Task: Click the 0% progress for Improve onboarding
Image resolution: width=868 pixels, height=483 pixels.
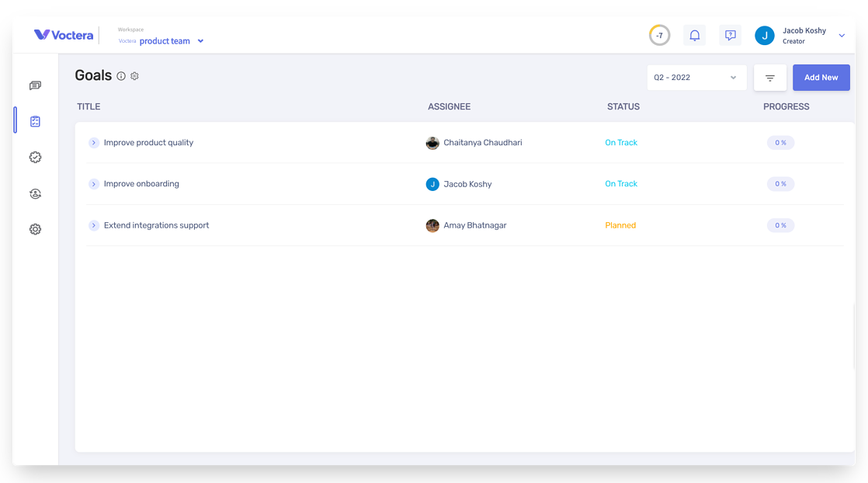Action: click(780, 184)
